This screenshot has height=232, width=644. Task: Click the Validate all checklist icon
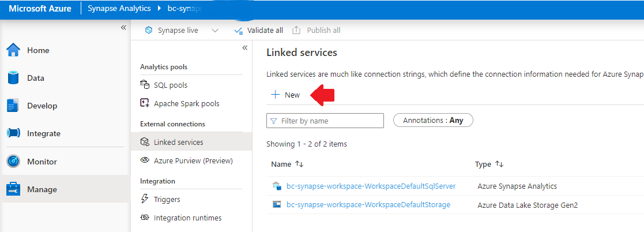click(x=238, y=31)
